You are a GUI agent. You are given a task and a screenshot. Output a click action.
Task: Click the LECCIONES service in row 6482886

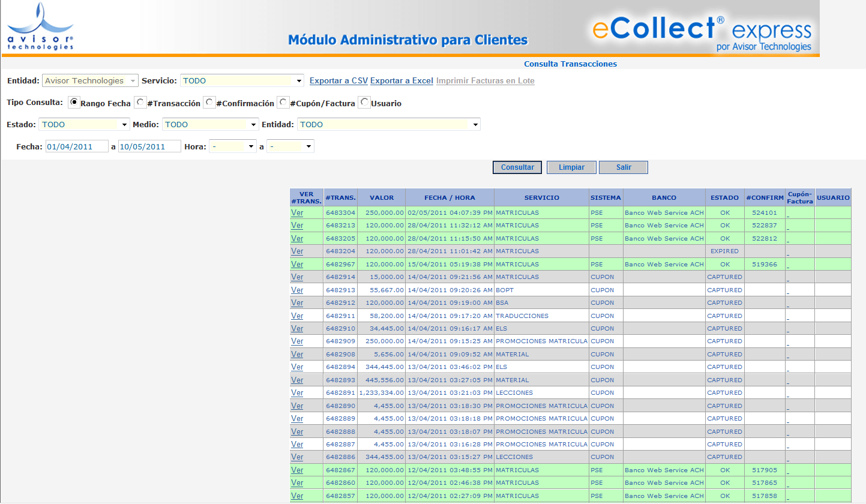pyautogui.click(x=514, y=457)
